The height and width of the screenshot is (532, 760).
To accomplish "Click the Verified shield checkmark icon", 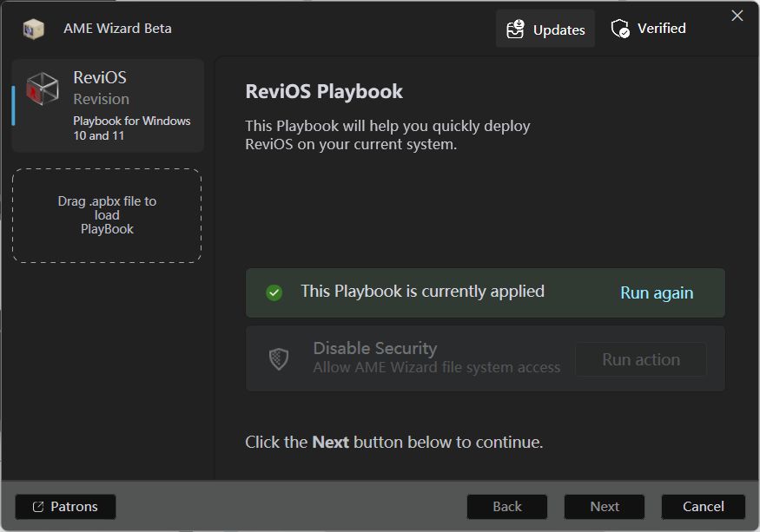I will [x=620, y=29].
